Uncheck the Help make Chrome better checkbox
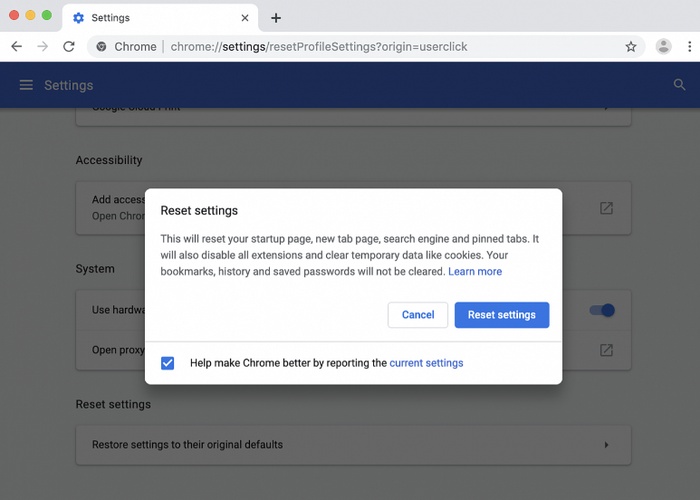This screenshot has height=500, width=700. tap(167, 363)
